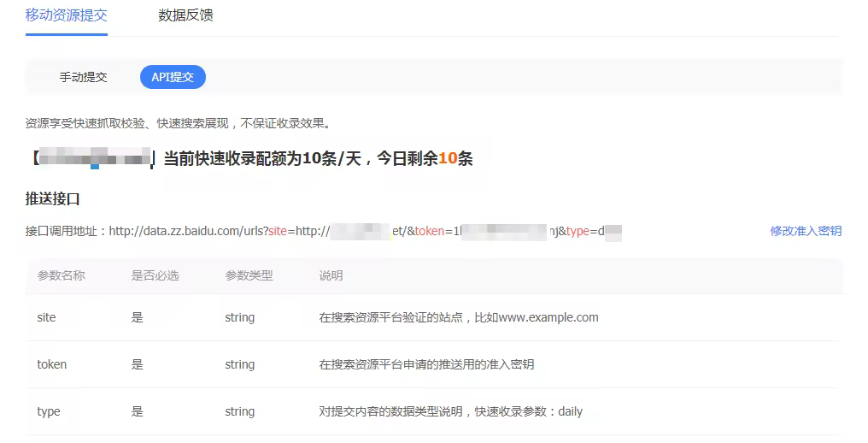Click 是 in the site row

(138, 317)
